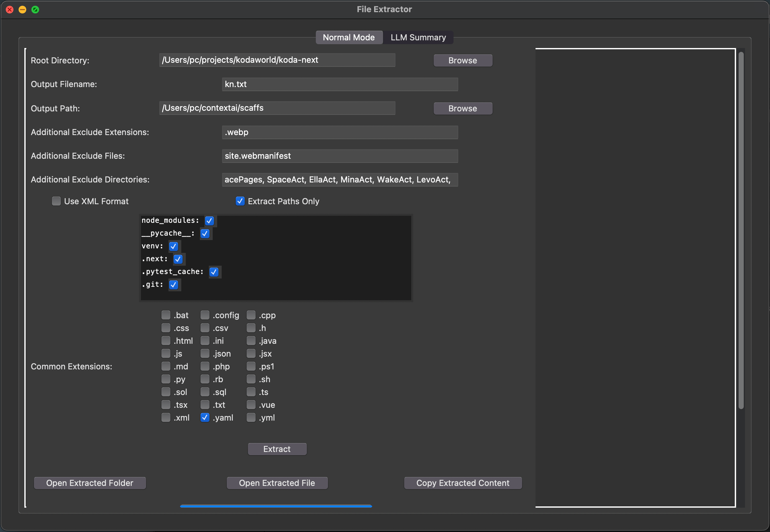Check the .bat extension
This screenshot has height=532, width=770.
tap(166, 315)
